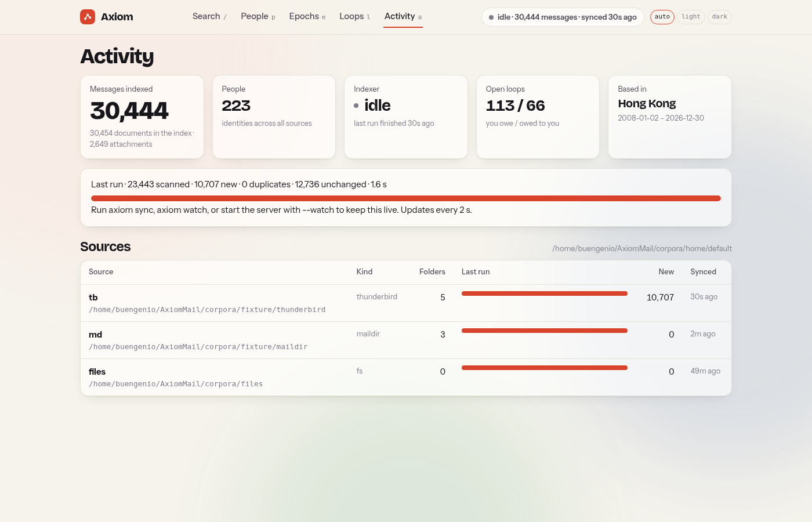812x522 pixels.
Task: Click the 2,649 attachments text
Action: click(121, 144)
